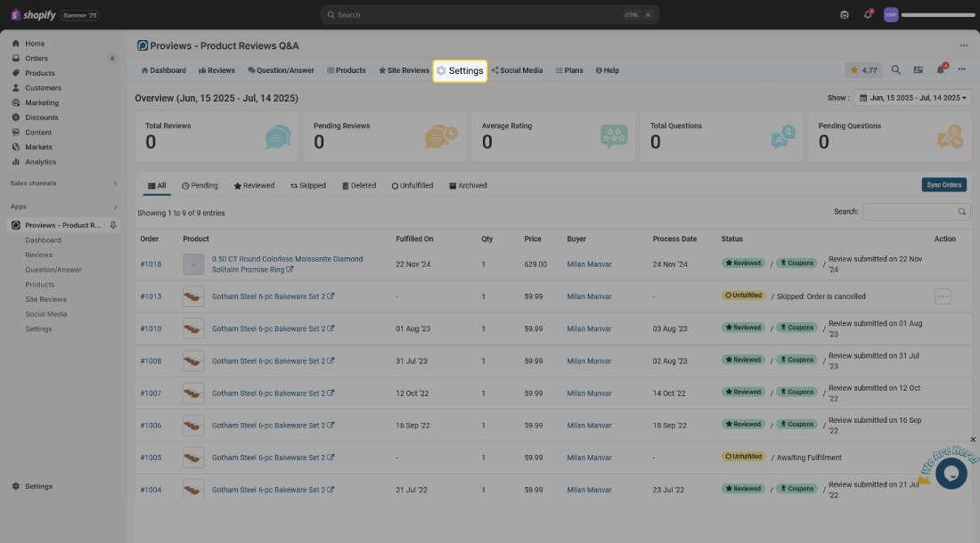This screenshot has width=980, height=543.
Task: Open Shopify notifications bell in top bar
Action: 868,14
